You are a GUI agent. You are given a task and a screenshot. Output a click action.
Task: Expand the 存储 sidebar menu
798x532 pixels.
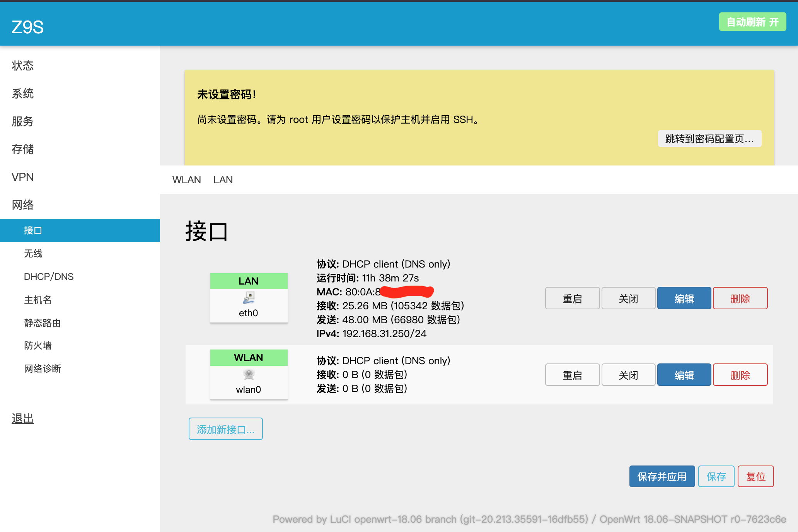click(22, 149)
